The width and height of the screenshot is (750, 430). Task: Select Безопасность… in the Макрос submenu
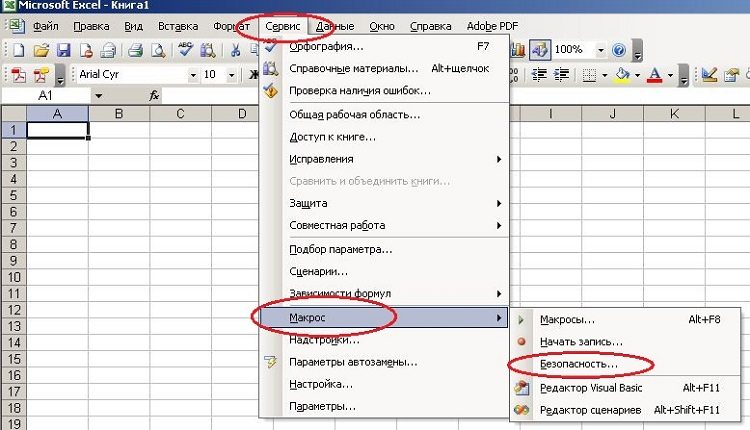pyautogui.click(x=625, y=364)
